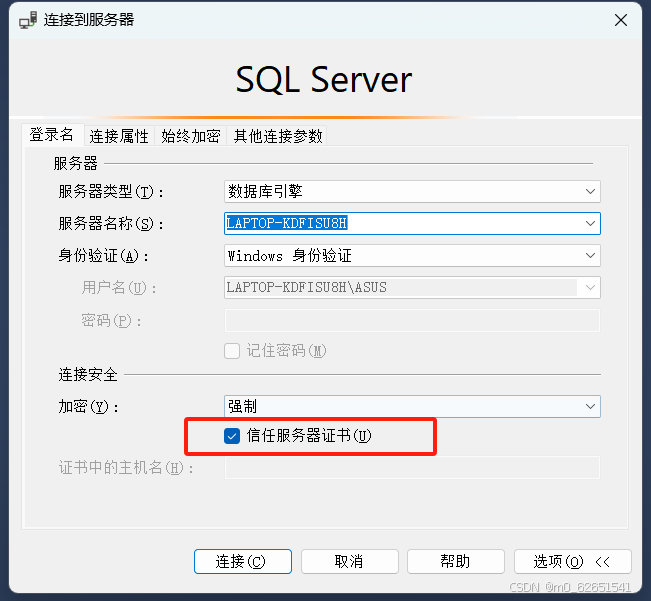Open help with the 帮助 button
651x601 pixels.
click(456, 562)
